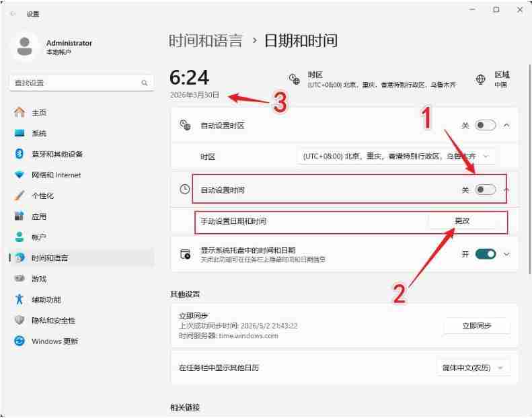
Task: Click the 在任务栏中显示其他日历 label
Action: tap(219, 368)
